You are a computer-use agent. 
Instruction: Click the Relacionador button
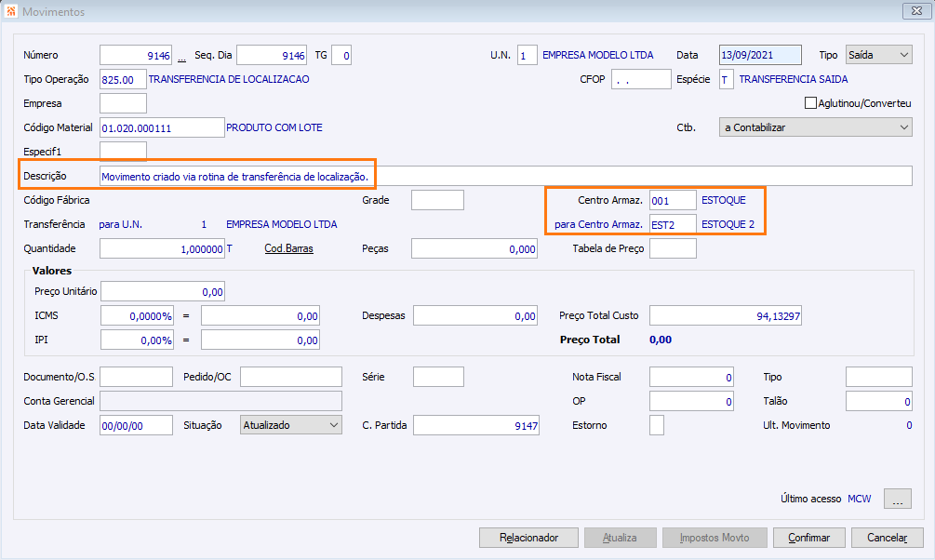(529, 538)
